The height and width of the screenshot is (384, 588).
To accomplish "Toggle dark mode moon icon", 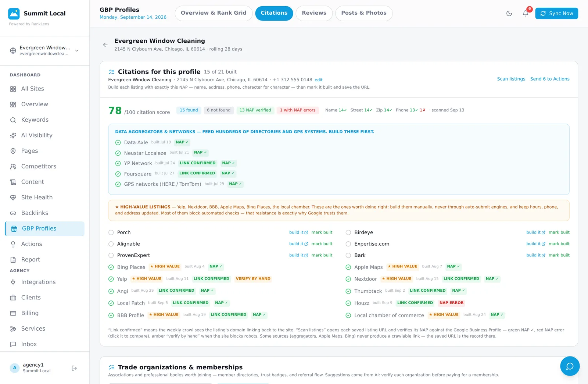I will tap(509, 14).
